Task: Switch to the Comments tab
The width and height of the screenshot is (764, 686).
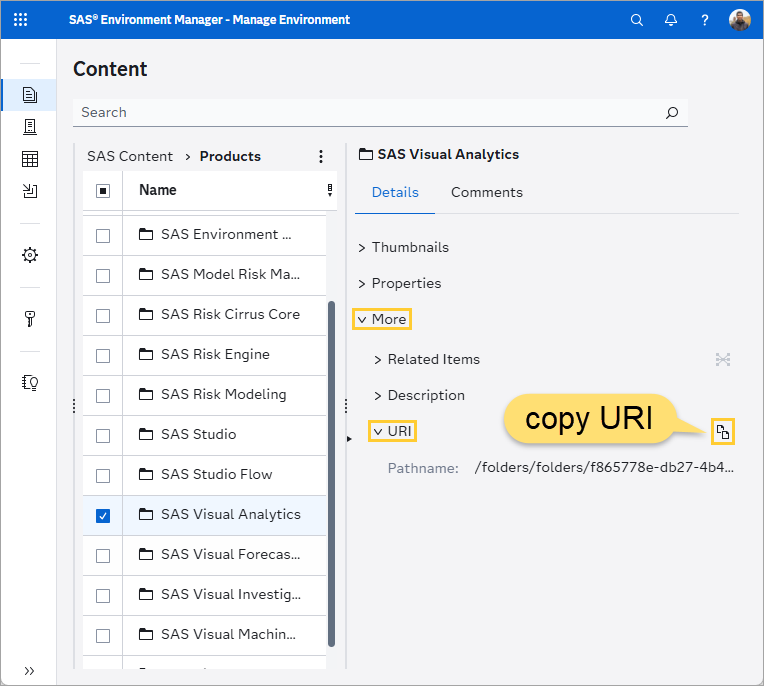Action: point(487,192)
